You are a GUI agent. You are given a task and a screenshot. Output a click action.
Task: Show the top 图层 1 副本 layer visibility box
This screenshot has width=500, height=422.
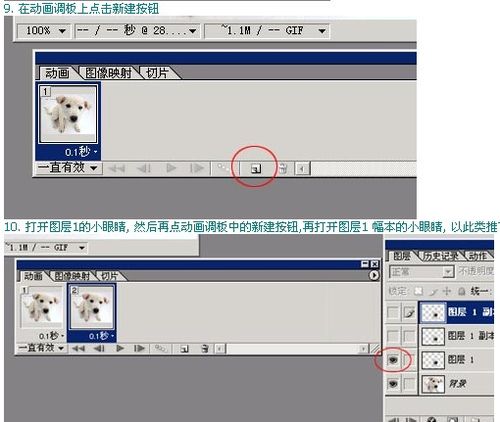393,312
